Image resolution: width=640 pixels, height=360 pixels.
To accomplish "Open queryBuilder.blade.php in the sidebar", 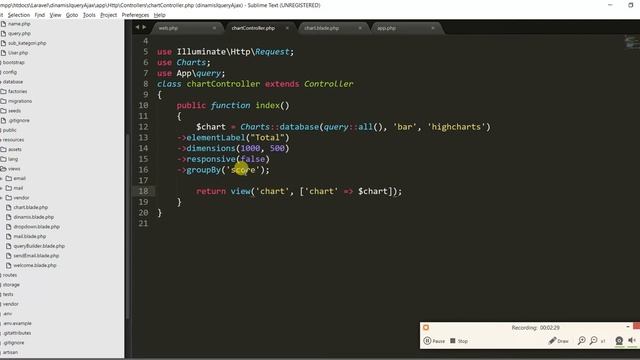I will pyautogui.click(x=39, y=246).
